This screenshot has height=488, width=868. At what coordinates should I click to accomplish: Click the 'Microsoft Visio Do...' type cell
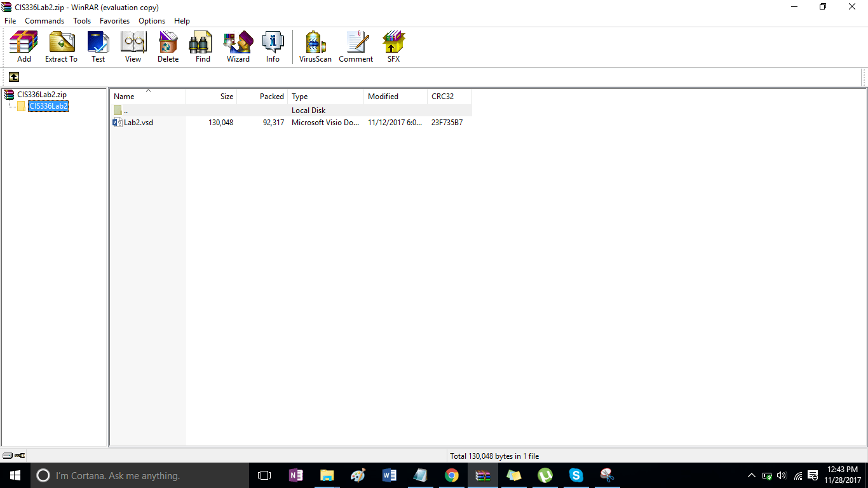325,123
